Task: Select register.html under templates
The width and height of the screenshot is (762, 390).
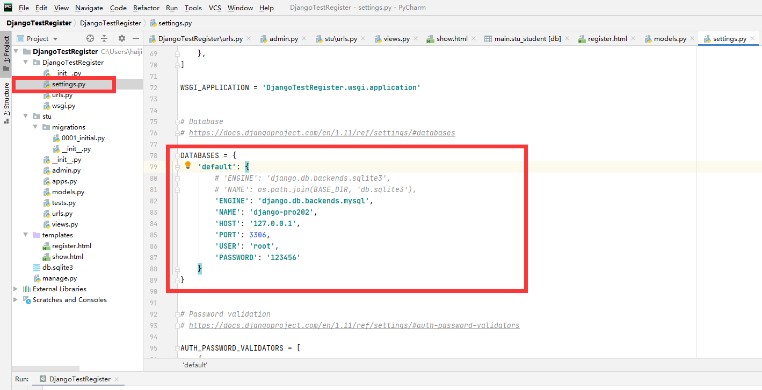Action: (x=72, y=246)
